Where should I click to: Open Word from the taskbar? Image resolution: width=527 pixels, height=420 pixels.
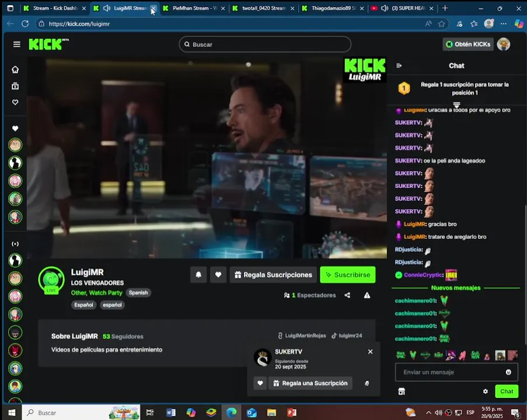point(171,412)
